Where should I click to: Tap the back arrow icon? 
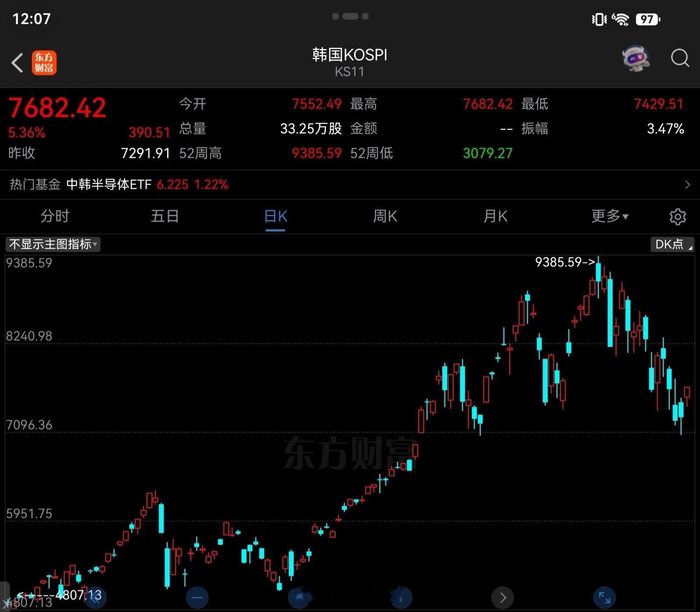pos(17,63)
